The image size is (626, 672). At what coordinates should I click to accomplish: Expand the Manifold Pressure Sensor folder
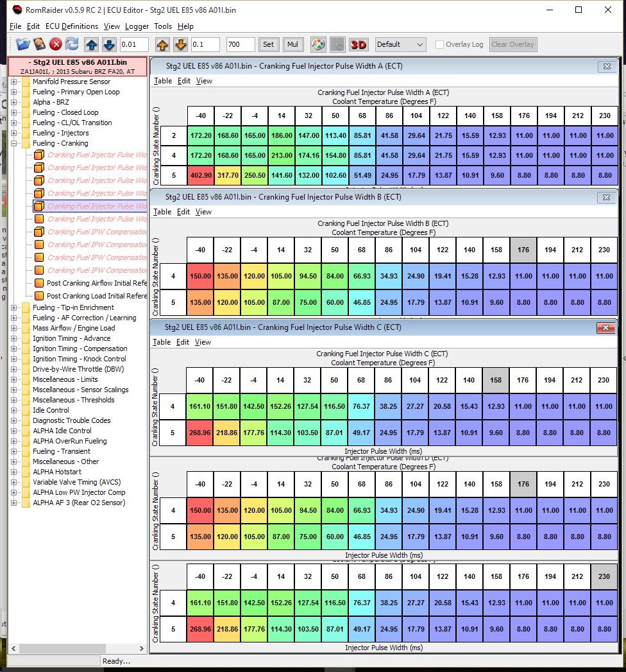click(x=14, y=82)
